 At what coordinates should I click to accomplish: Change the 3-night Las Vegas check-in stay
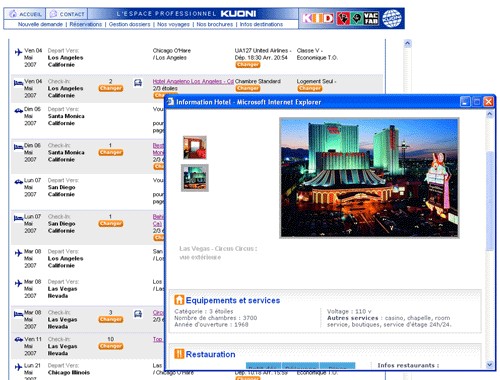[111, 319]
